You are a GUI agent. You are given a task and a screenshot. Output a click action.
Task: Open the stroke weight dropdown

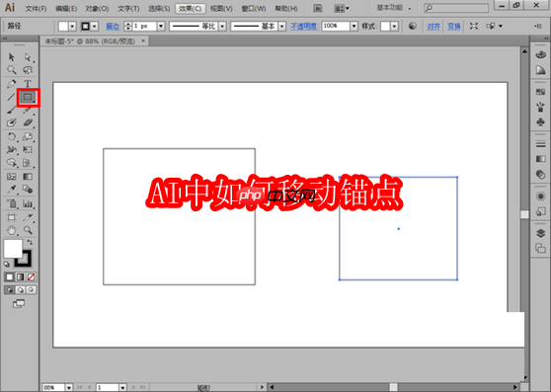(x=161, y=27)
